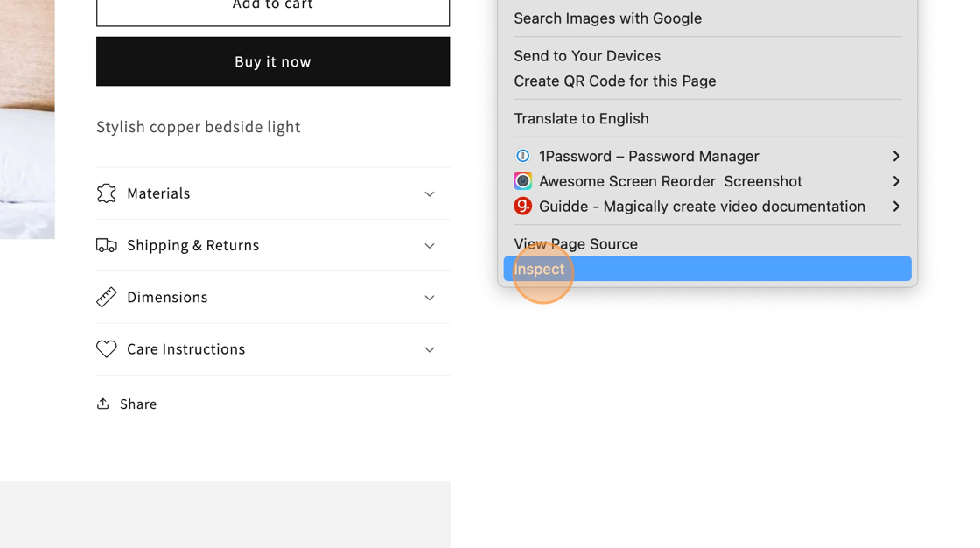
Task: Click the Share upload icon
Action: 103,404
